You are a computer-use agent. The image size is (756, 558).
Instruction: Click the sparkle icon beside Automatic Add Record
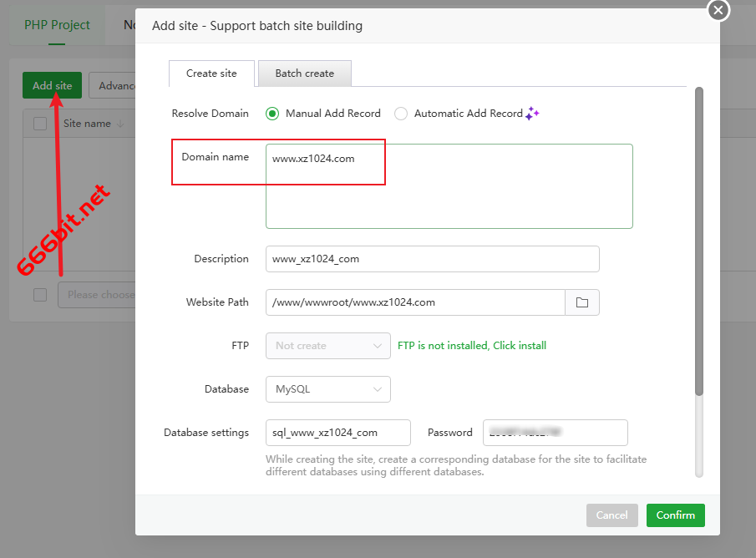coord(532,114)
